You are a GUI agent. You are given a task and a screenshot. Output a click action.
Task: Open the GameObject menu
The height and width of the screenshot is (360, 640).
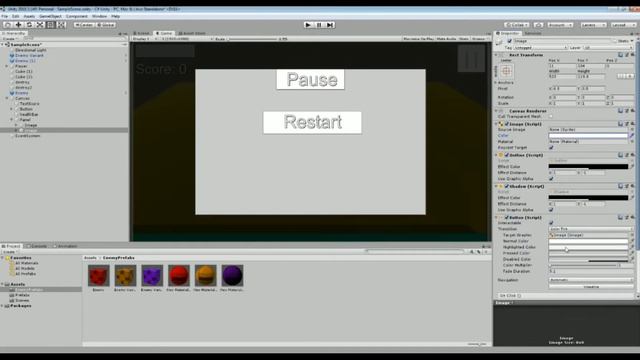pos(50,16)
